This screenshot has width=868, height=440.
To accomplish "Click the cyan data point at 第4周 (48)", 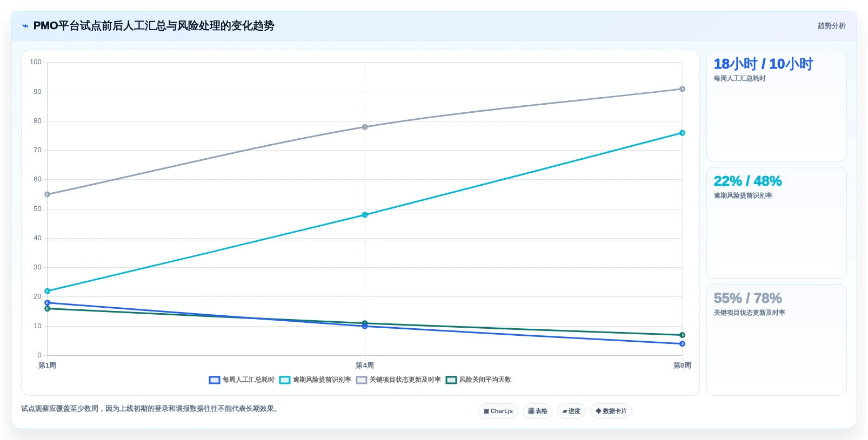I will click(x=365, y=215).
